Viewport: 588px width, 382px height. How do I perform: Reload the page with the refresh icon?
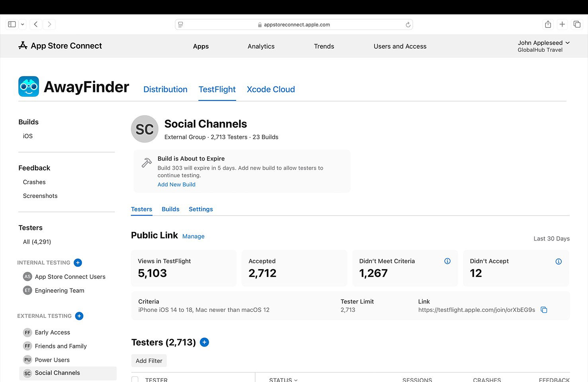[408, 25]
